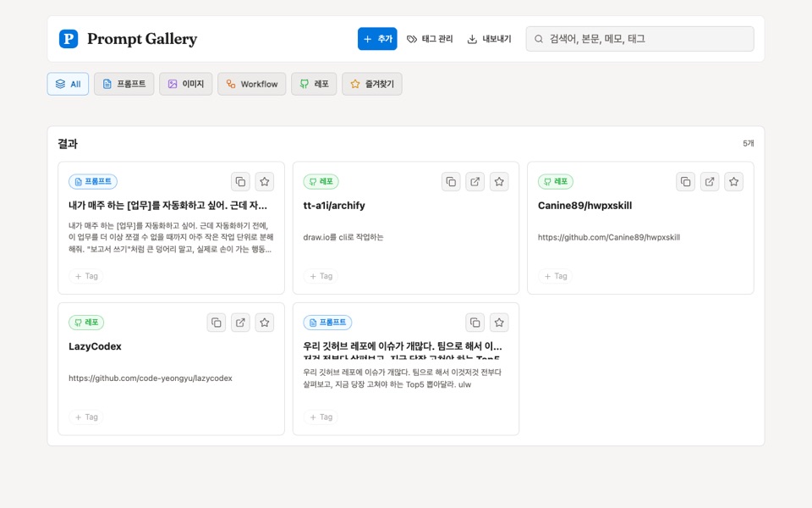The height and width of the screenshot is (508, 812).
Task: Open the Canine89/hwpxskill title
Action: click(584, 205)
